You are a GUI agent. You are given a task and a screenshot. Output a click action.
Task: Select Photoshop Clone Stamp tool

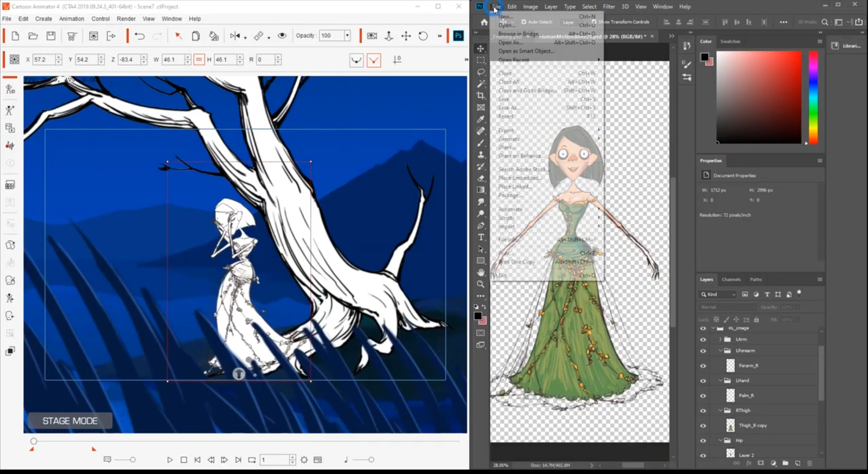pos(481,155)
